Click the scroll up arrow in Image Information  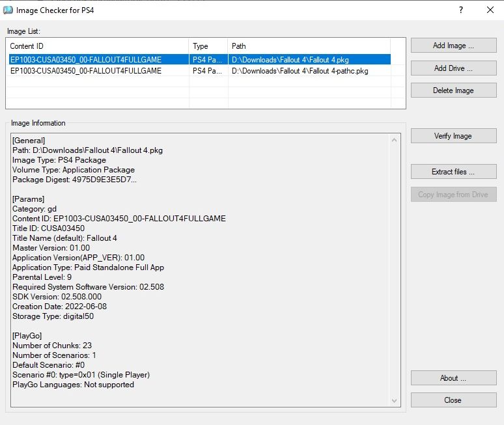[395, 140]
